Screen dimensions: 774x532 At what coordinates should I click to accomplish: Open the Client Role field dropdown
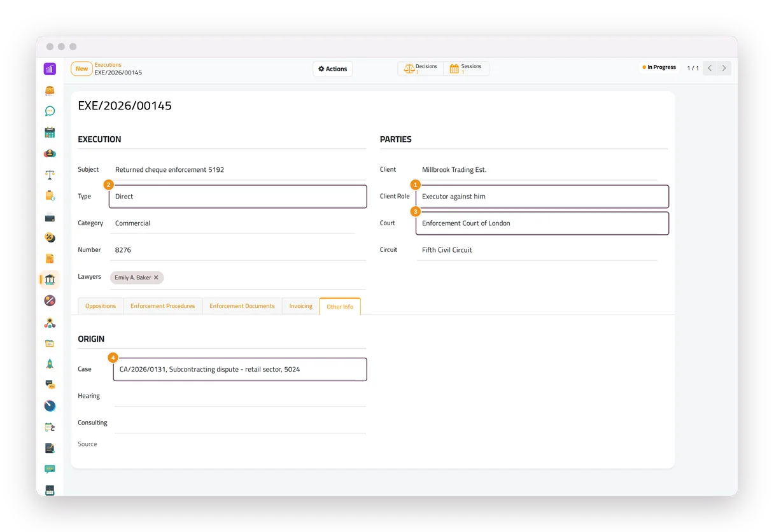click(x=542, y=197)
